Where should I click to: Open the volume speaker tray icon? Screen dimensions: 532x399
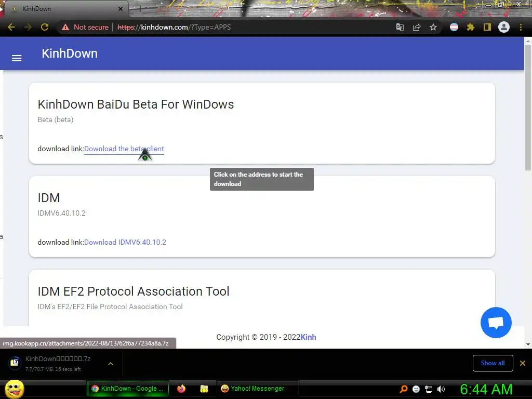coord(441,389)
